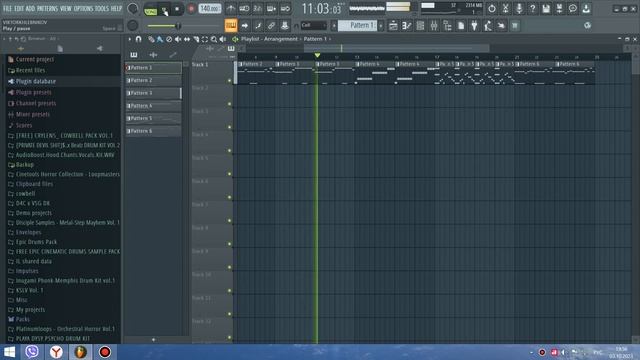Image resolution: width=640 pixels, height=360 pixels.
Task: Click Pattern 1 in playlist breadcrumb
Action: click(315, 39)
